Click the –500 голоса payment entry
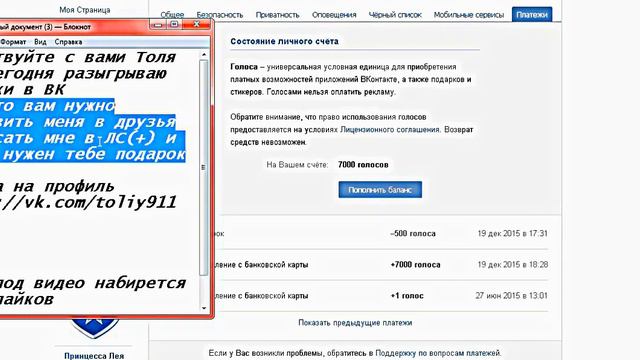This screenshot has width=640, height=360. pyautogui.click(x=413, y=234)
